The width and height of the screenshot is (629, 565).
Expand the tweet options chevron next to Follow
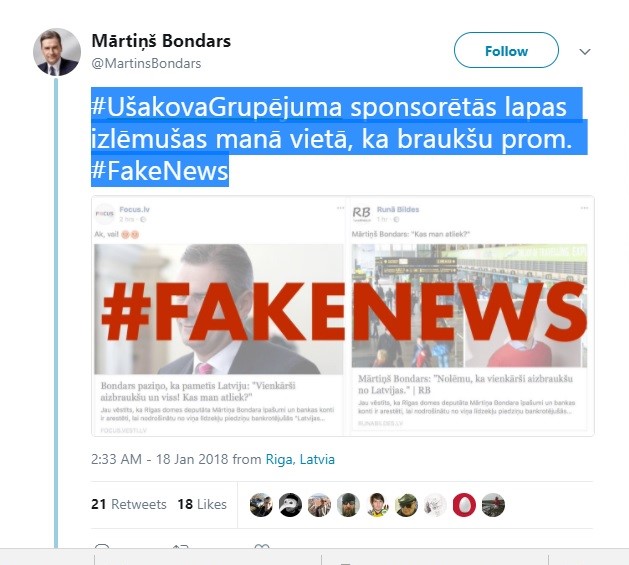pyautogui.click(x=585, y=51)
